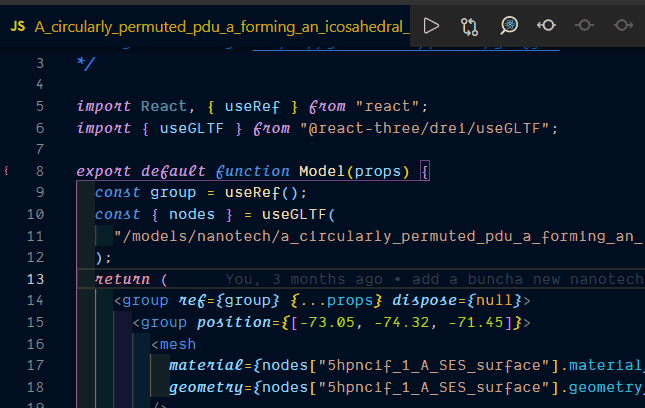Go to next revision icon
This screenshot has height=408, width=645.
(623, 26)
